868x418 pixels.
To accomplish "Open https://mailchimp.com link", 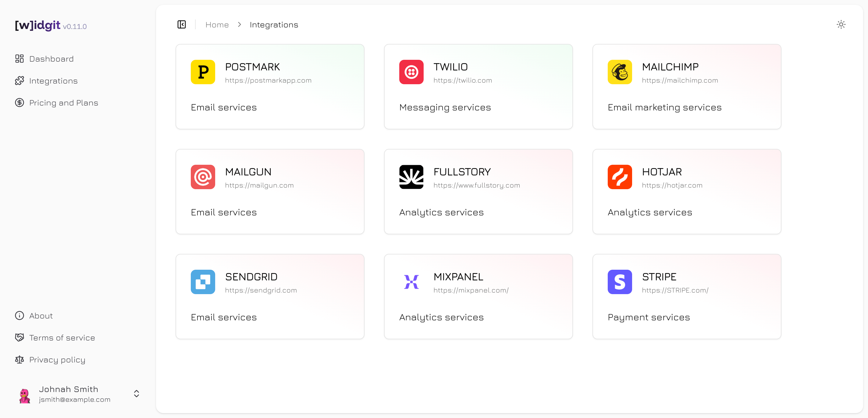I will [680, 80].
